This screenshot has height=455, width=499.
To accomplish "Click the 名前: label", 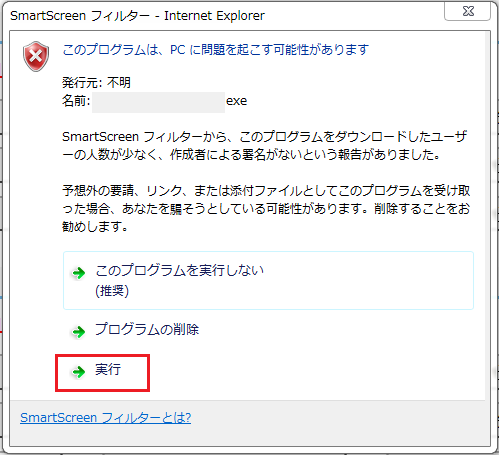I will click(x=76, y=101).
